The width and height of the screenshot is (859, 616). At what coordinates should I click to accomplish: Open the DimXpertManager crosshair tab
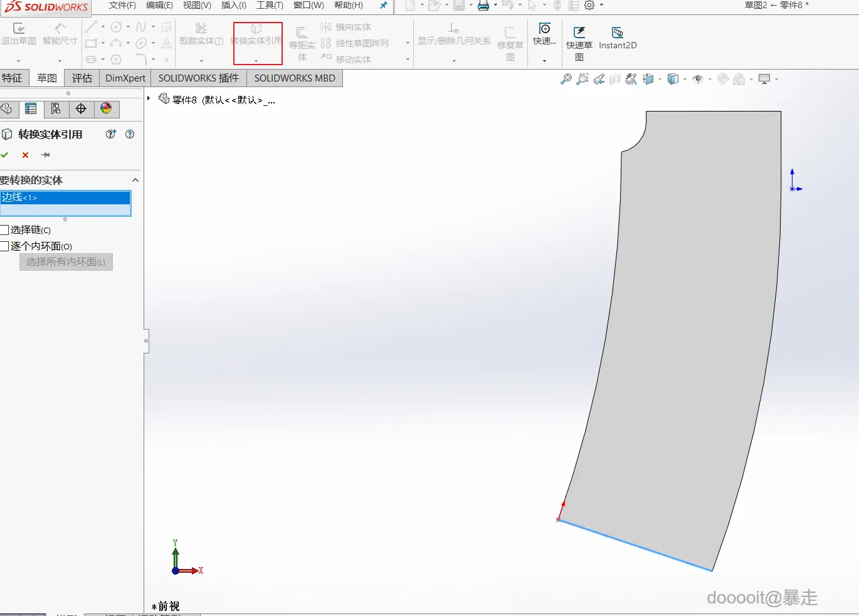tap(81, 109)
